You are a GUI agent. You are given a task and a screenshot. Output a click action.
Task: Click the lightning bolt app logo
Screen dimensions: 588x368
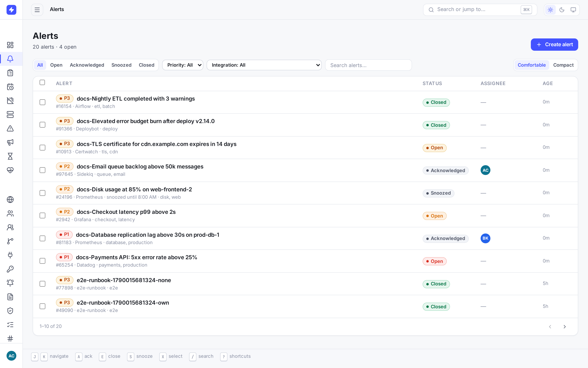pyautogui.click(x=11, y=10)
